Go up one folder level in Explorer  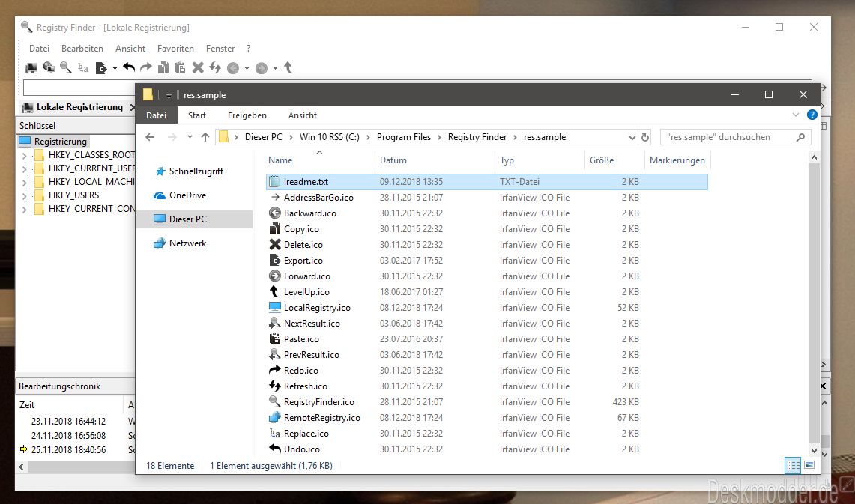pos(205,137)
